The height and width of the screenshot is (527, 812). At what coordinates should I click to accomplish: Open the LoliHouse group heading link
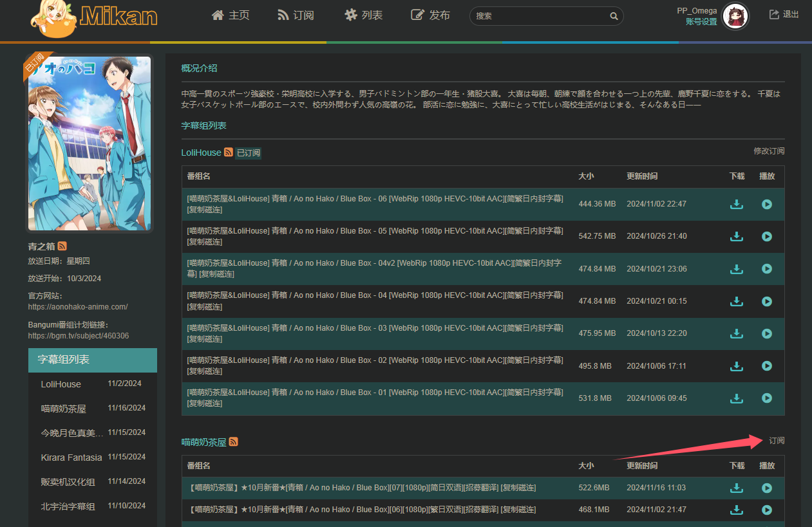coord(201,153)
